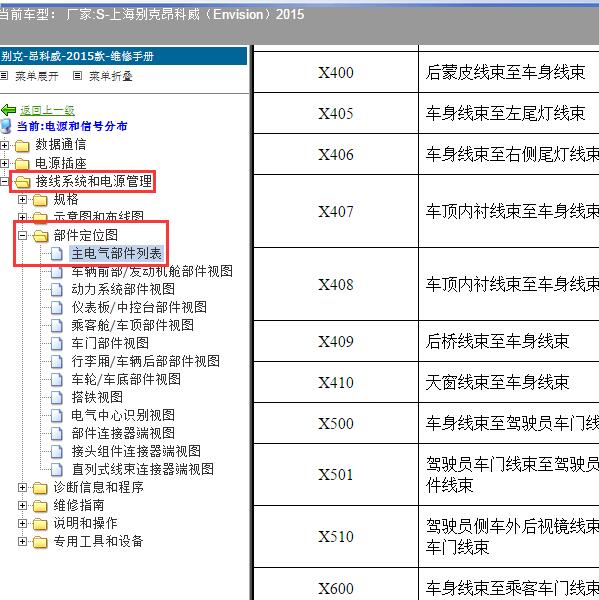Click the 电源插座 folder icon
This screenshot has width=599, height=600.
coord(22,164)
